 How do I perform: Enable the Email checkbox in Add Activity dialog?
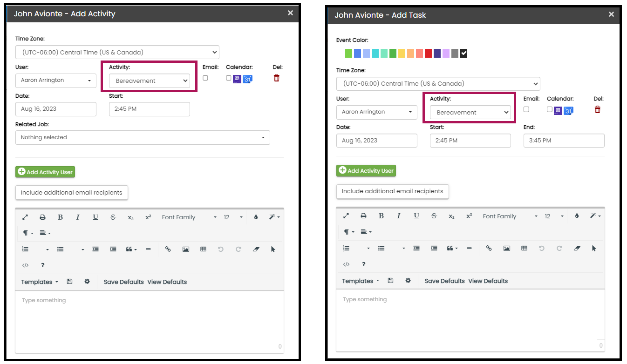(205, 78)
